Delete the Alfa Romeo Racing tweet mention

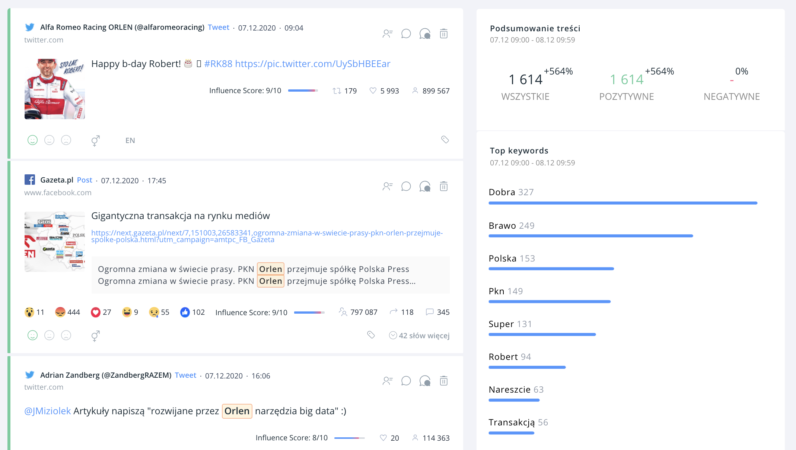pyautogui.click(x=444, y=33)
